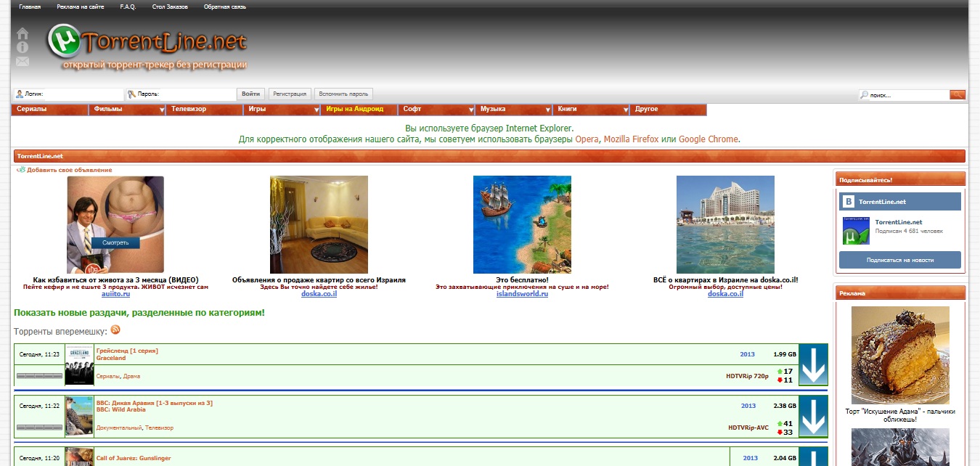Click the TorrentLine.net site logo text
This screenshot has width=980, height=466.
point(165,41)
